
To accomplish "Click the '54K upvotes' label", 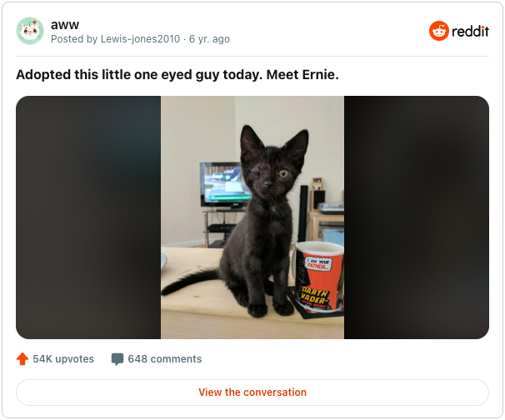I will coord(63,359).
